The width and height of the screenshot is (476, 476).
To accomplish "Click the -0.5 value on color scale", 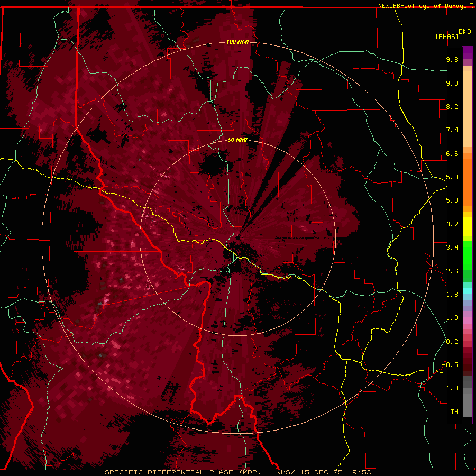I will (x=450, y=365).
